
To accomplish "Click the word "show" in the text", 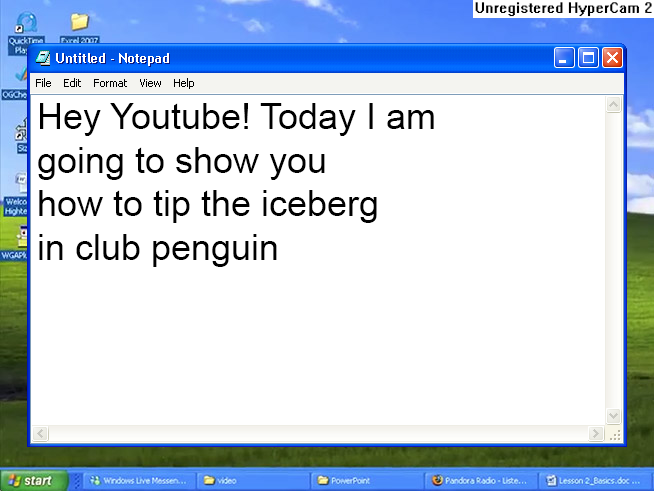I will 217,161.
